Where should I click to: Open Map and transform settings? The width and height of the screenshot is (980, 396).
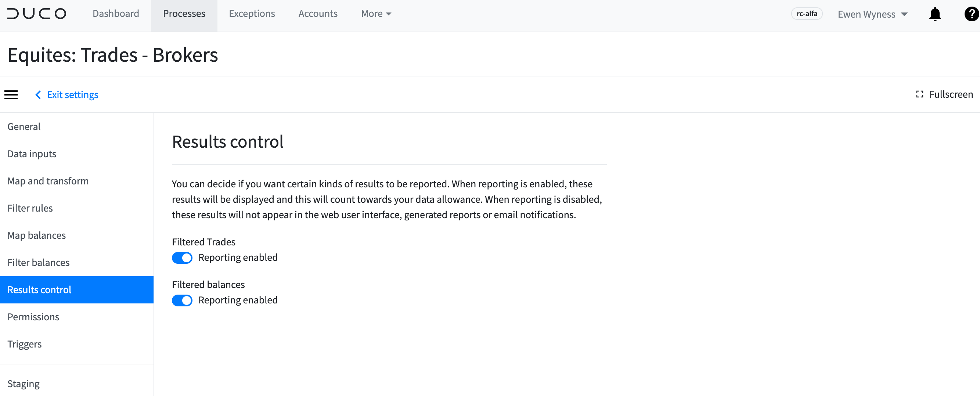77,181
